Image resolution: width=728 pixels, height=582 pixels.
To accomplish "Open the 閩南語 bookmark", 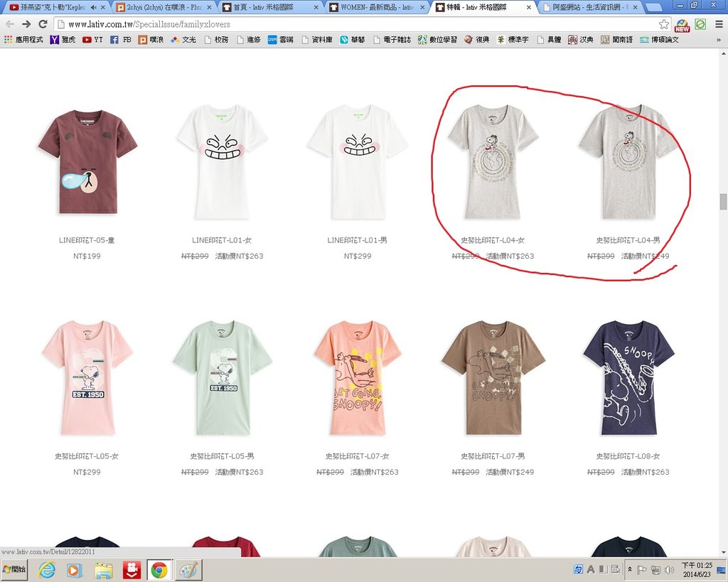I will click(616, 40).
